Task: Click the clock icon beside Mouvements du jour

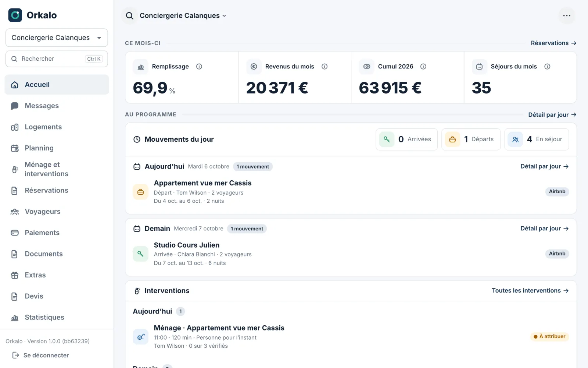Action: point(137,139)
